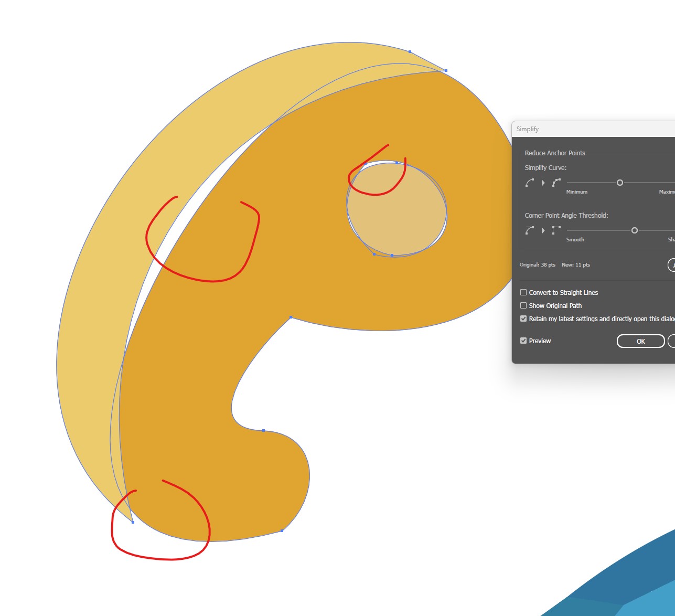Enable Convert to Straight Lines
The height and width of the screenshot is (616, 675).
523,292
